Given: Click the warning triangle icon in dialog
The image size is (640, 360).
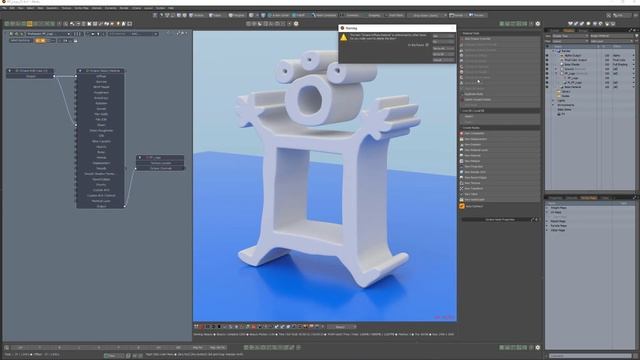Looking at the screenshot, I should tap(344, 38).
